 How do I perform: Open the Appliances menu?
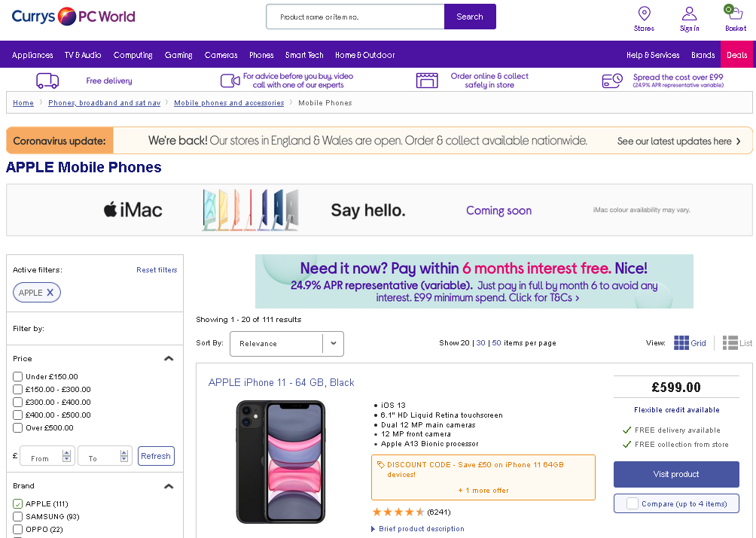(x=32, y=55)
